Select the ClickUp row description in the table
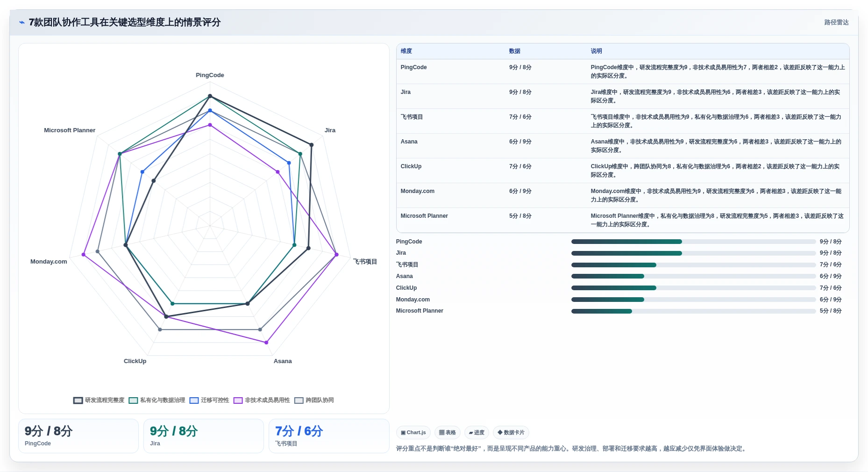 click(715, 171)
